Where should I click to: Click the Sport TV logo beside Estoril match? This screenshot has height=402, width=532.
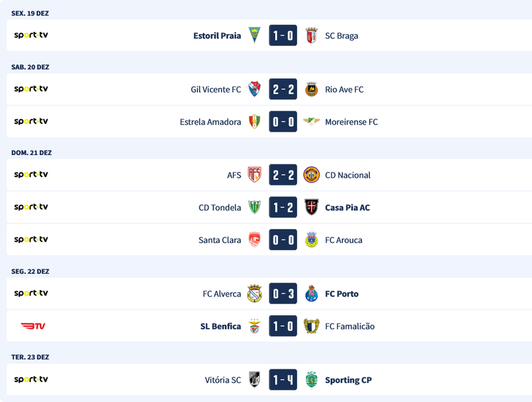point(31,35)
